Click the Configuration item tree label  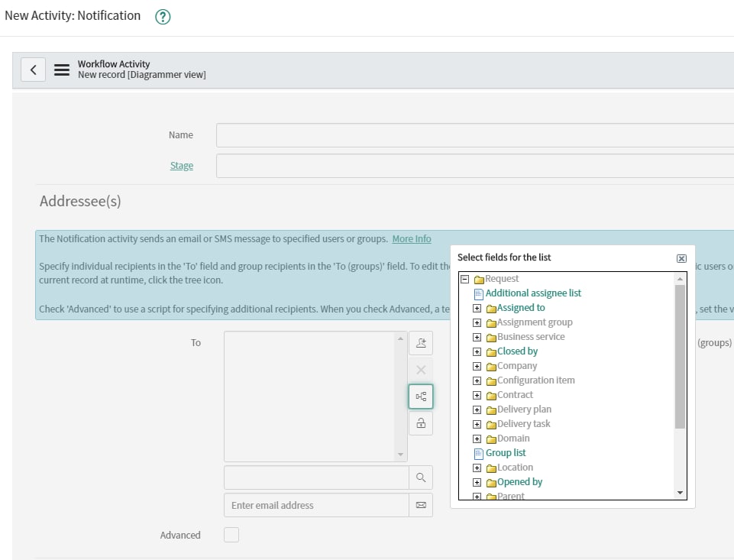(536, 380)
